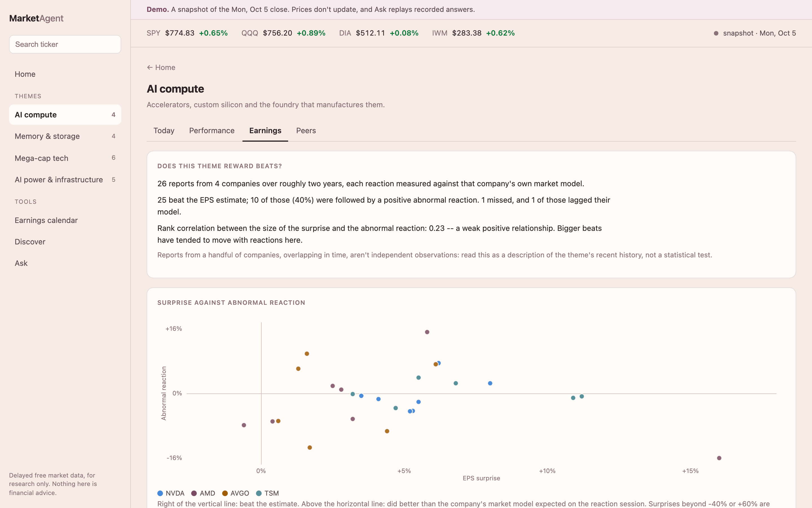Click the IWM ticker quote

pyautogui.click(x=473, y=33)
